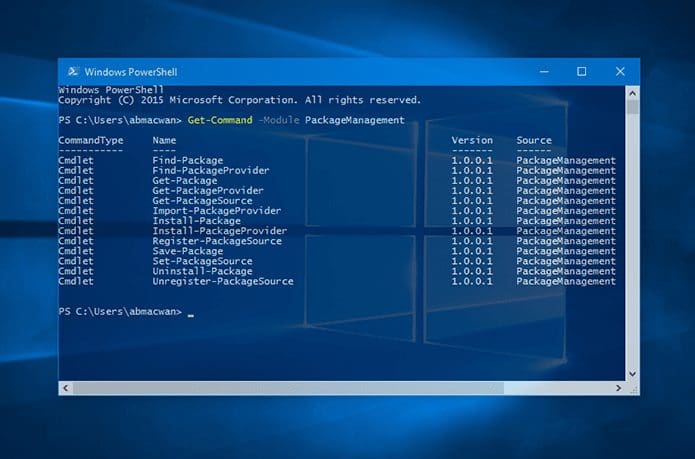Image resolution: width=695 pixels, height=459 pixels.
Task: Click the version 1.0.0.1 of Unregister-PackageSource row
Action: [x=472, y=281]
